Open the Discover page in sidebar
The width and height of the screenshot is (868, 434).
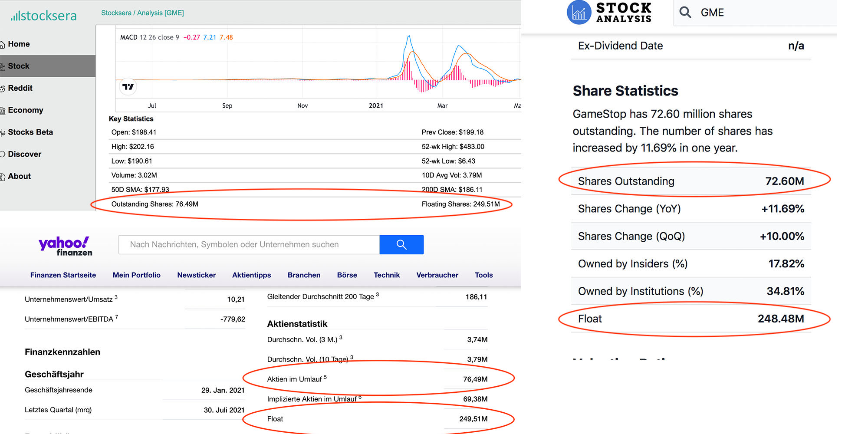24,154
